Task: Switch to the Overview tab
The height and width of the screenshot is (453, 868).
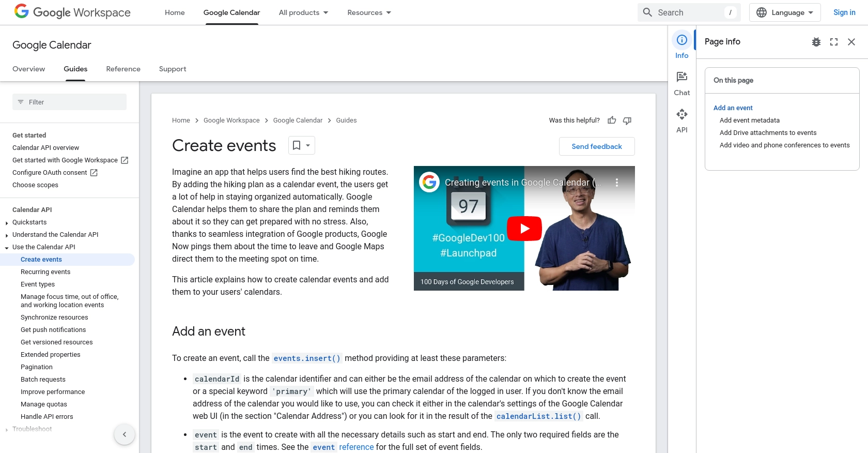Action: click(x=28, y=69)
